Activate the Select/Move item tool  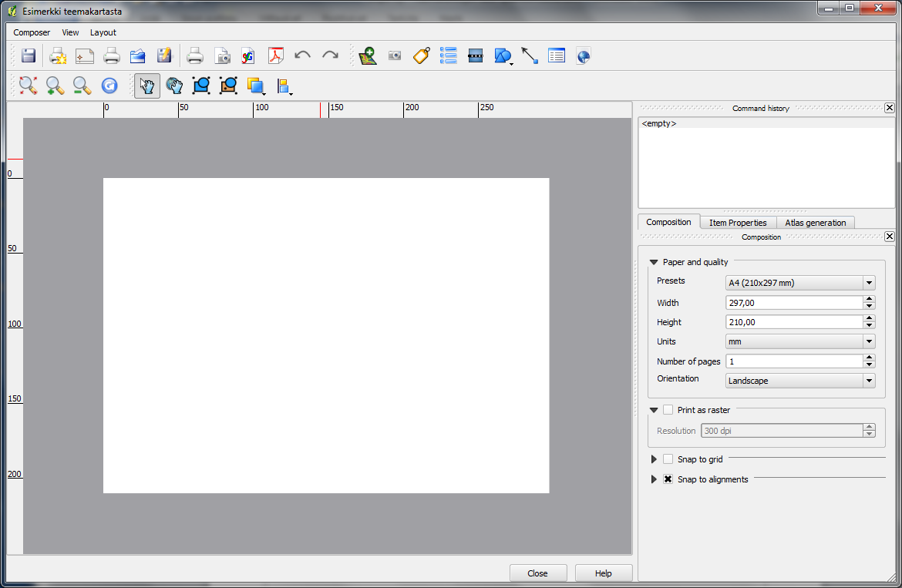point(147,86)
